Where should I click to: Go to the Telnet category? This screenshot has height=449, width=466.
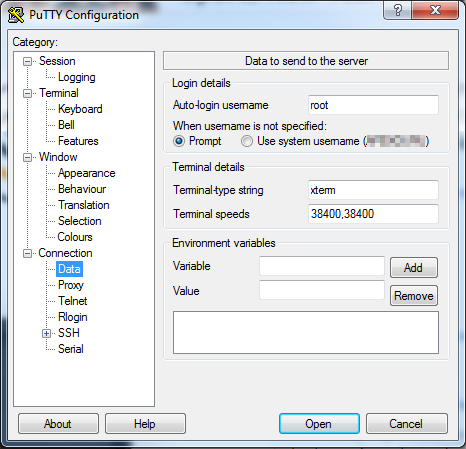(x=72, y=301)
